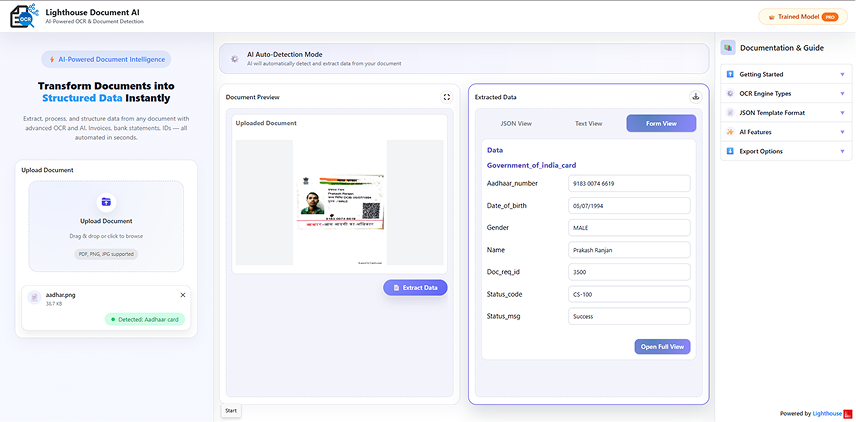Screen dimensions: 856x422
Task: Click the Extract Data button
Action: (415, 288)
